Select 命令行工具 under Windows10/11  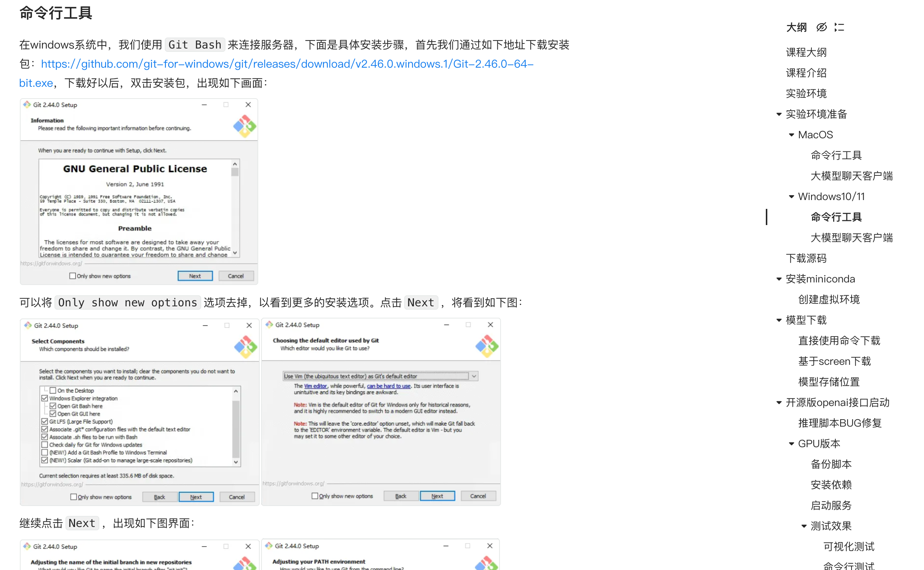pyautogui.click(x=836, y=217)
